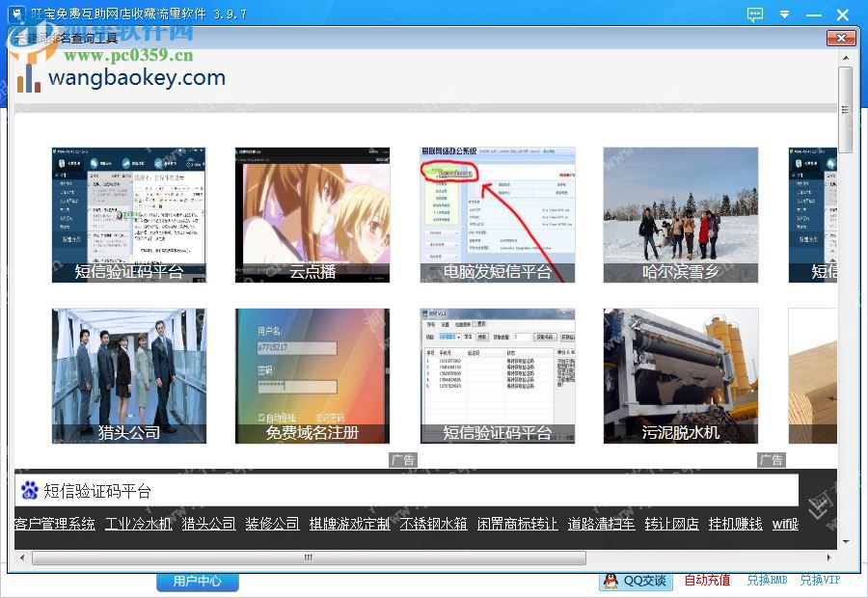Open the chat message icon in title bar

pos(754,14)
